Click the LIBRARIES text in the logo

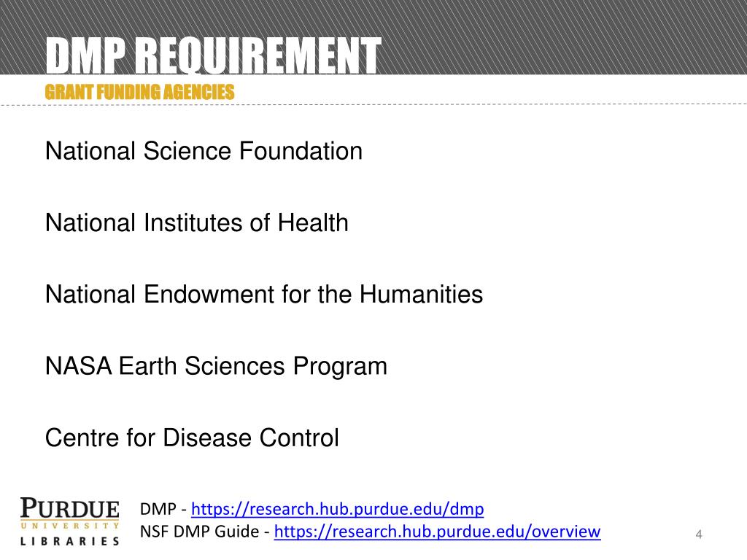(69, 542)
